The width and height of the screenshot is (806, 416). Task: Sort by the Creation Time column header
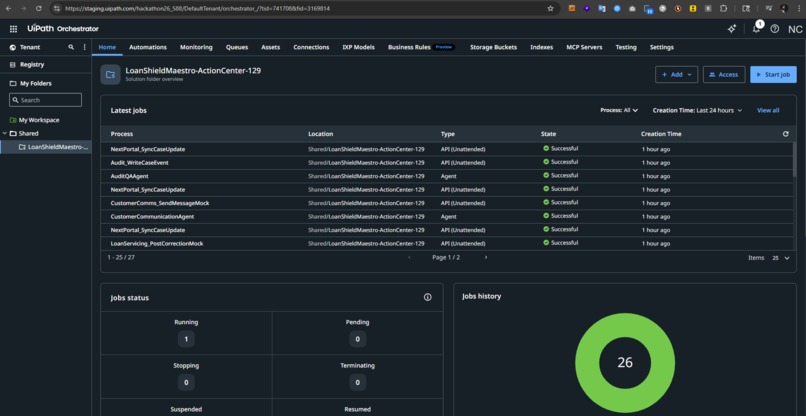point(661,134)
